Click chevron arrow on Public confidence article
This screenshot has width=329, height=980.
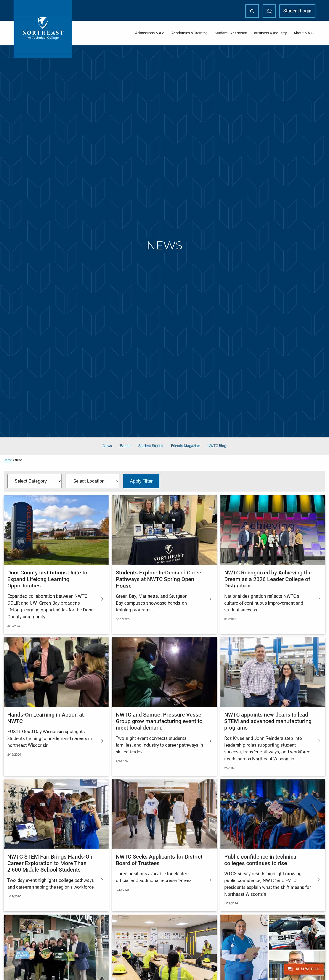[x=319, y=880]
